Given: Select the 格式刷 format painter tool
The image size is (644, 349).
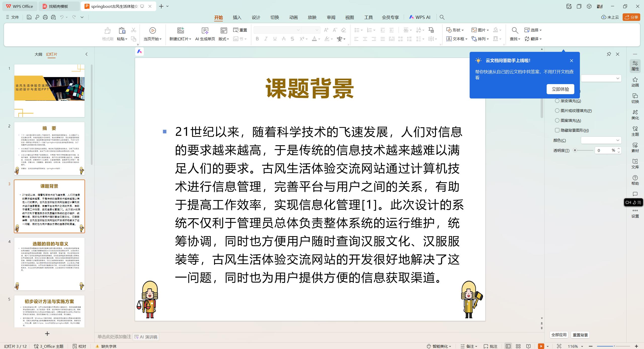Looking at the screenshot, I should (x=107, y=34).
